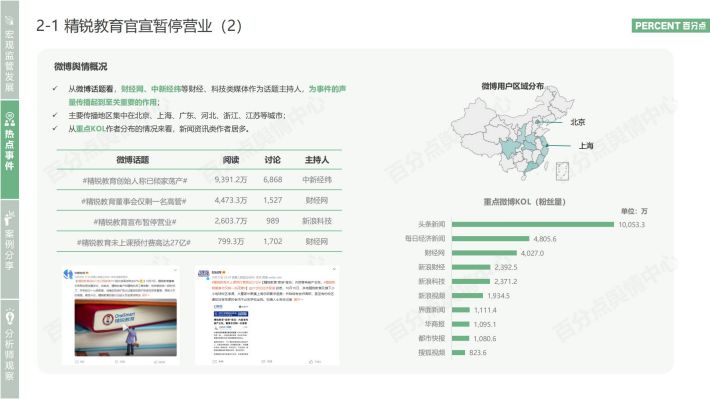710x399 pixels.
Task: Click the #精锐教育宣布暂停营业# topic row
Action: click(199, 221)
